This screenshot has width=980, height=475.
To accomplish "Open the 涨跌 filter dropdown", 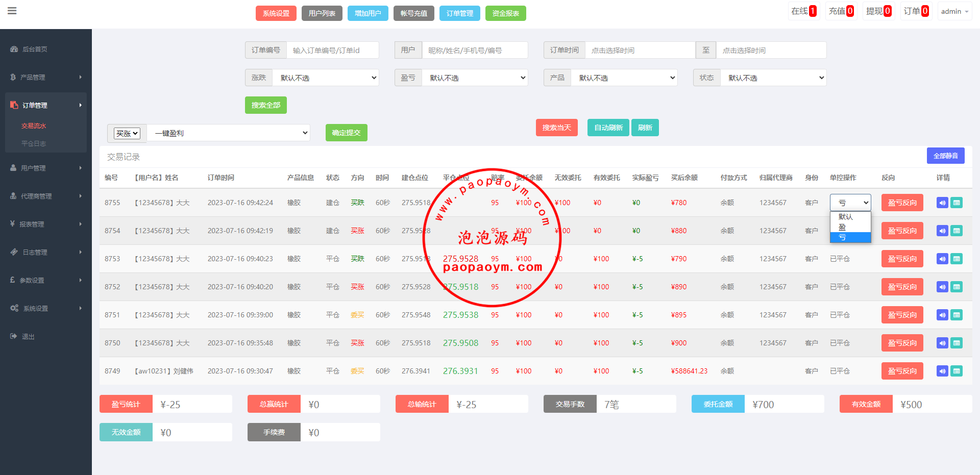I will [x=326, y=78].
